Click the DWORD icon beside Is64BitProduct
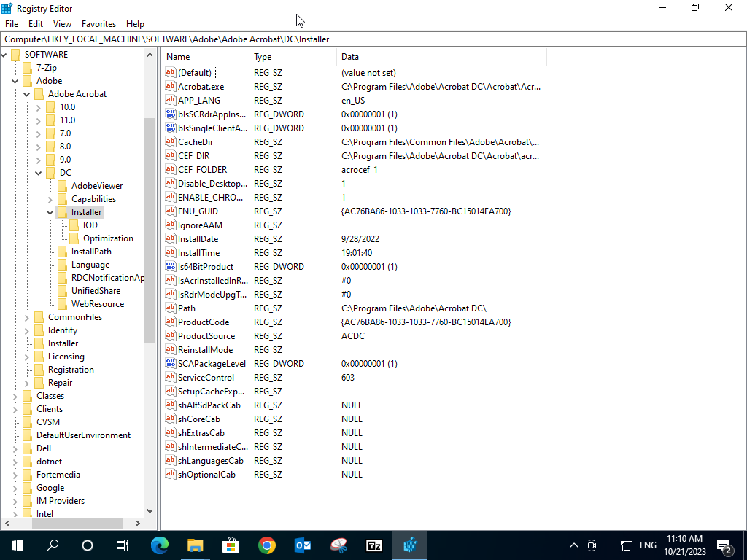The image size is (747, 560). coord(171,267)
